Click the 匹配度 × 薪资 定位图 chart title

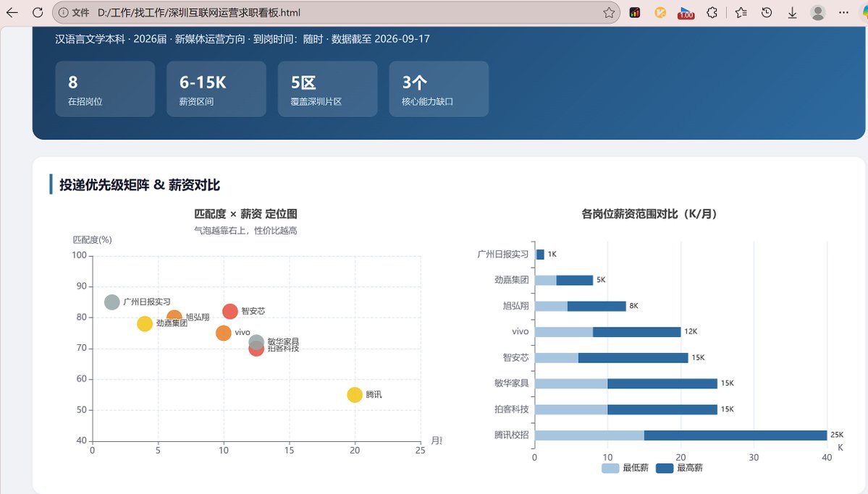(x=245, y=214)
